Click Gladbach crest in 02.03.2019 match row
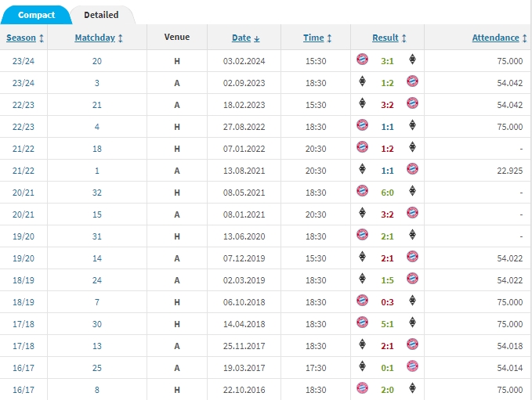Screen dimensions: 532x400 tap(363, 279)
